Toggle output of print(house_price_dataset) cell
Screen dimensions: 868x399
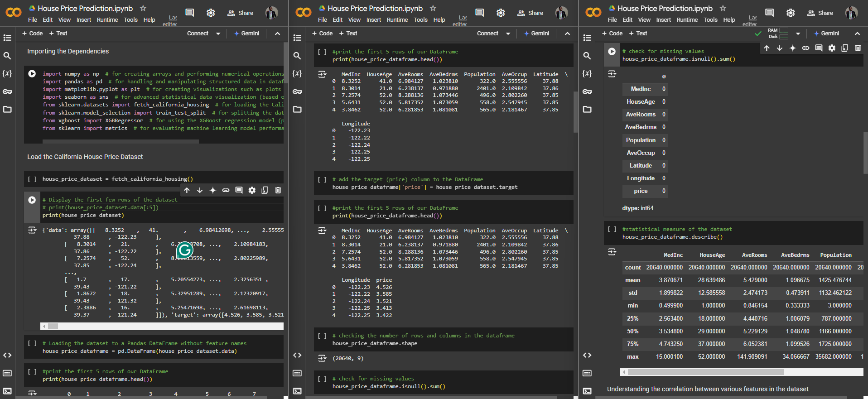32,230
